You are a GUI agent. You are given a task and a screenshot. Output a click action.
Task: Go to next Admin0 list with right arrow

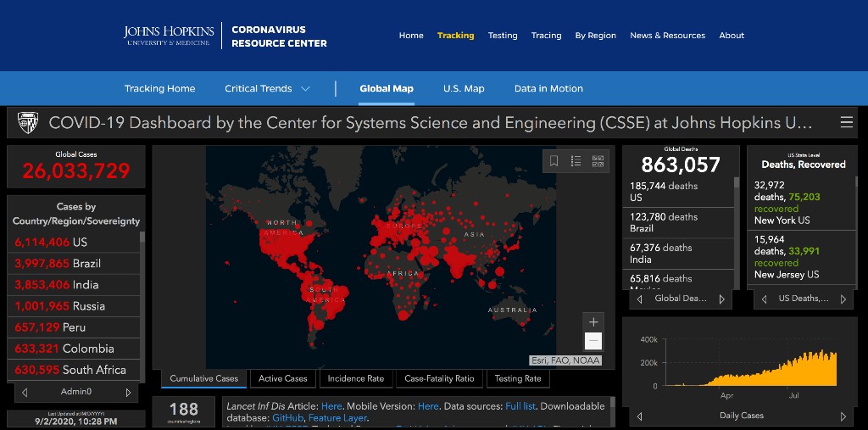[129, 393]
